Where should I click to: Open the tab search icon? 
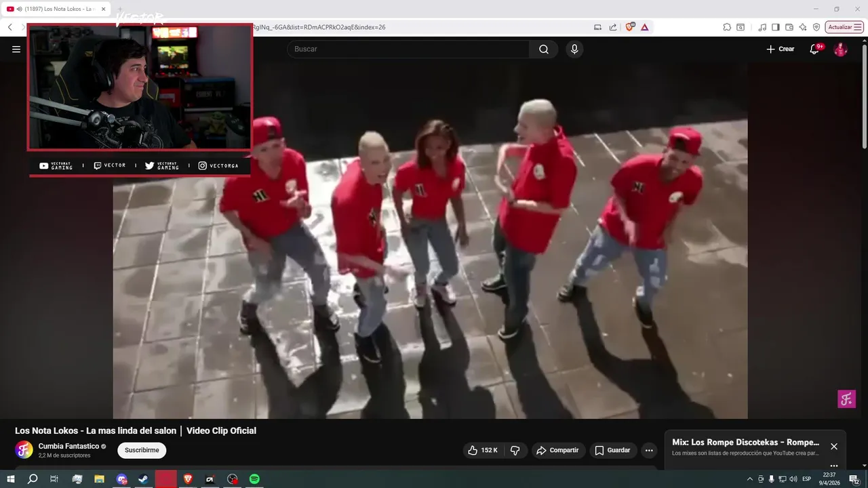pos(741,27)
